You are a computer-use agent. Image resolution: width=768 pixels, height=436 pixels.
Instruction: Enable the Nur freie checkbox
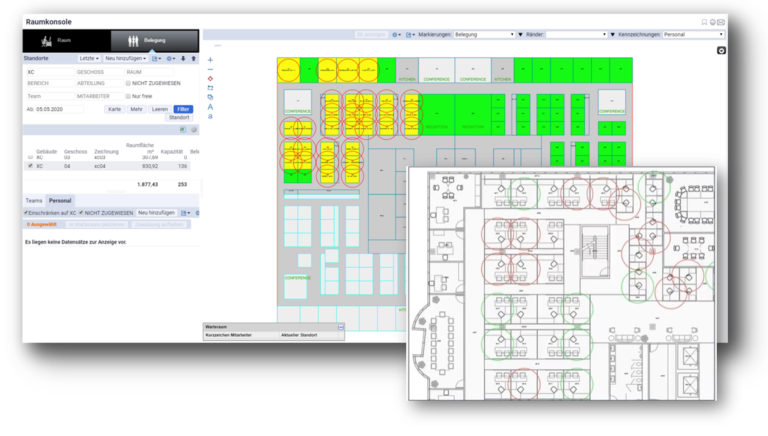tap(126, 96)
